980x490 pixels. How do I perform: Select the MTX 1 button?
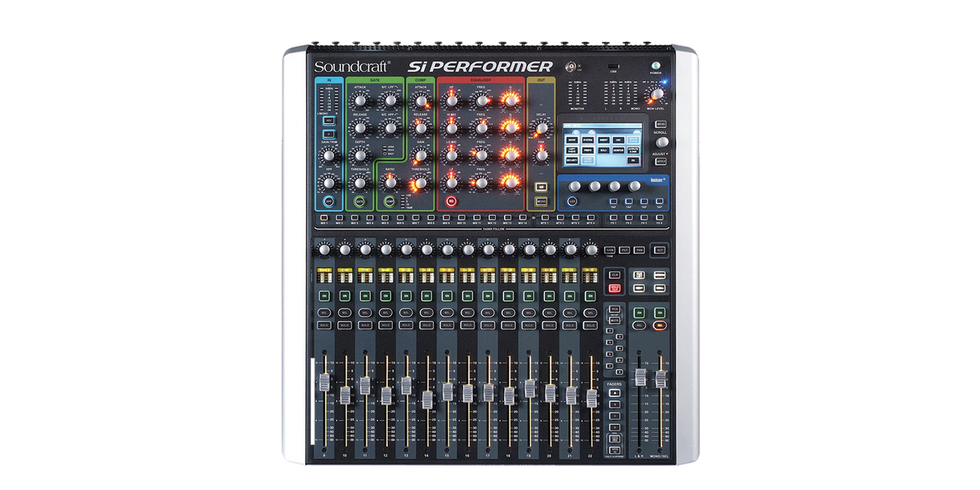pyautogui.click(x=545, y=217)
